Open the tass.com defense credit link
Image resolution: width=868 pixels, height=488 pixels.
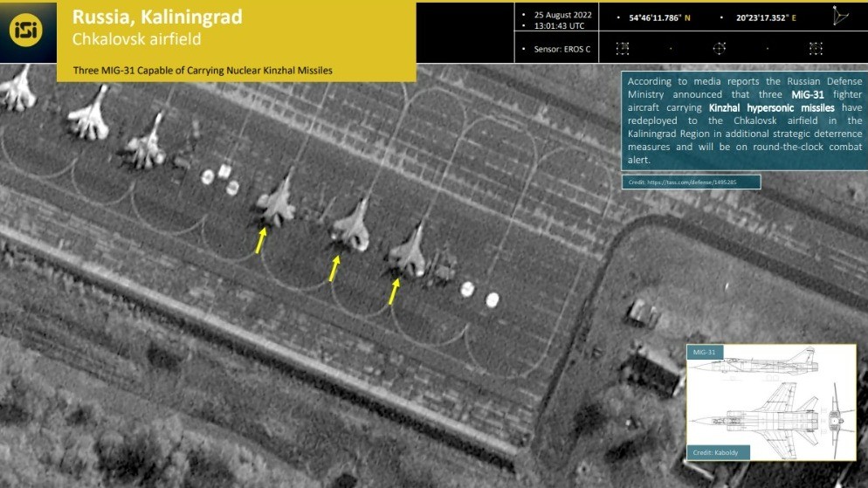[x=691, y=182]
